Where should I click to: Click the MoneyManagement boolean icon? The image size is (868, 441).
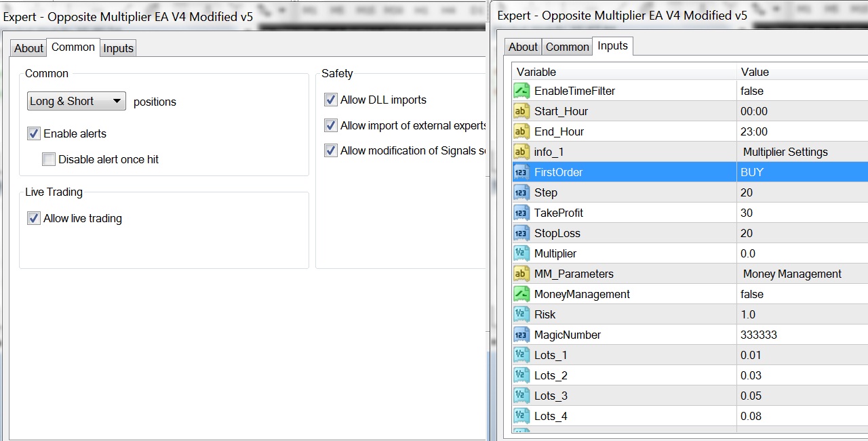(521, 294)
